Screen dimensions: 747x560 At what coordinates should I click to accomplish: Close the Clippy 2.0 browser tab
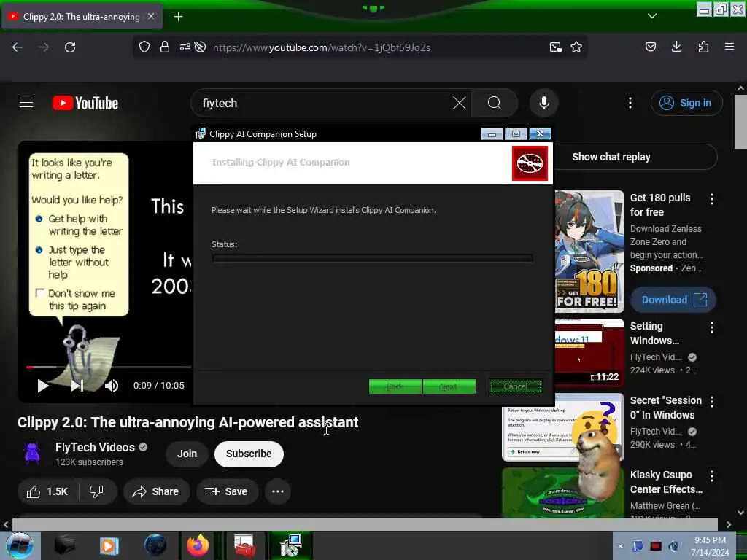(151, 16)
